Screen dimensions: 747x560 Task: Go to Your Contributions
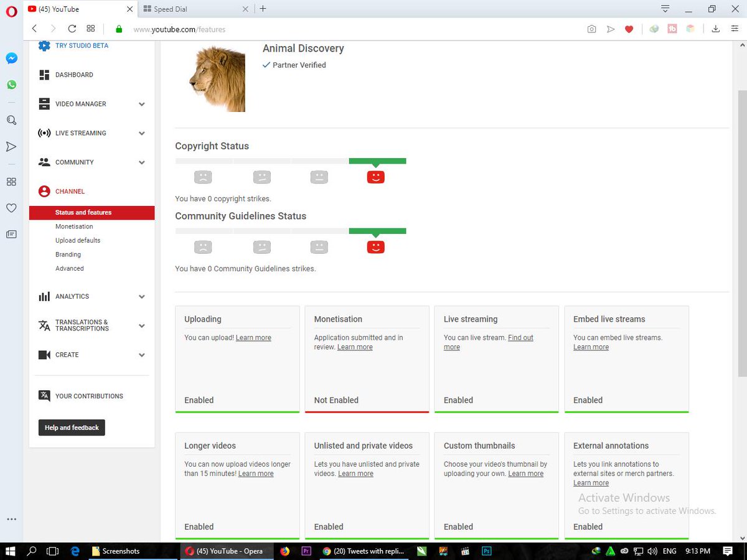tap(89, 396)
